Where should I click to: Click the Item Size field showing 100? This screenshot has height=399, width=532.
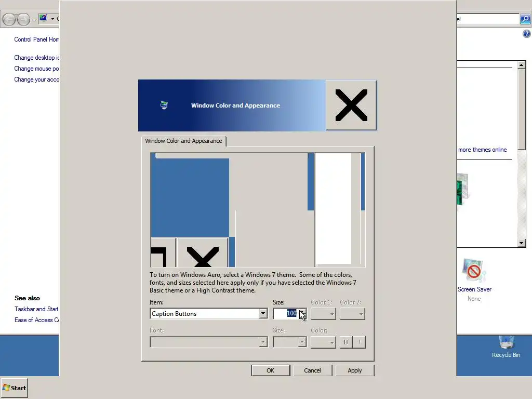(286, 313)
